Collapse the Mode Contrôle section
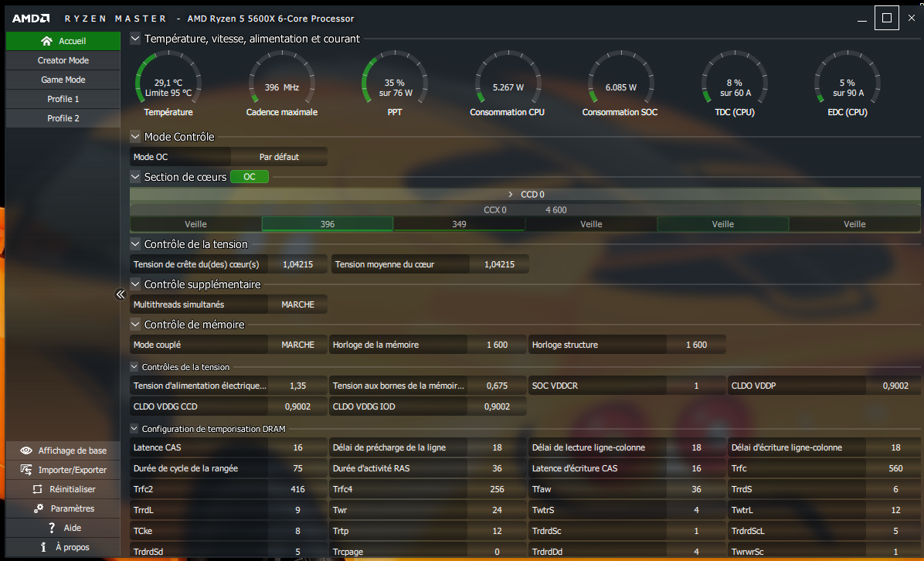 pos(135,136)
